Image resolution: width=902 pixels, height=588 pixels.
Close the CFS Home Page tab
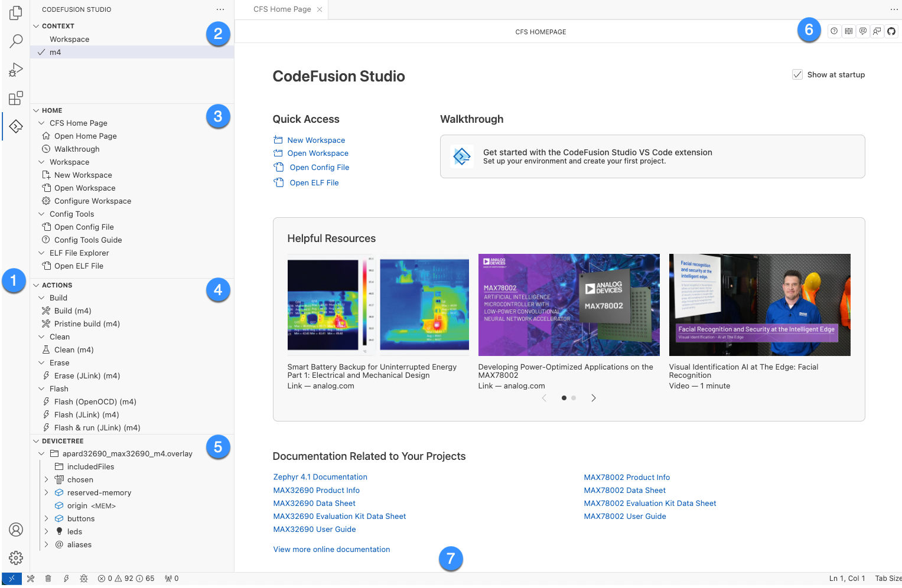click(x=320, y=9)
